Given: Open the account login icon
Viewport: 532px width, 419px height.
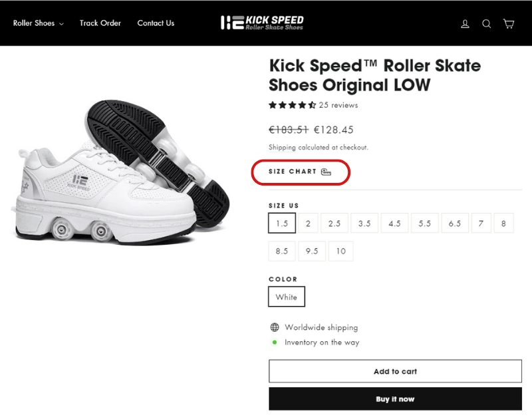Looking at the screenshot, I should tap(465, 24).
